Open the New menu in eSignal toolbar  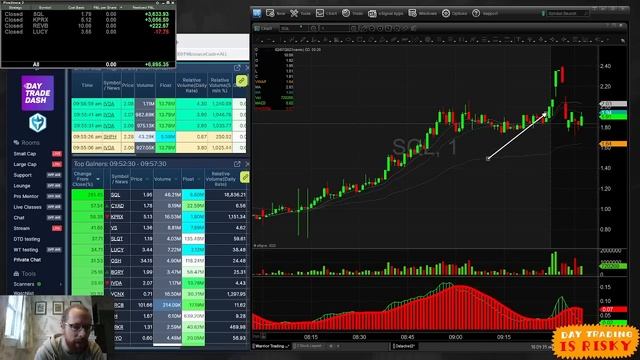[x=276, y=13]
